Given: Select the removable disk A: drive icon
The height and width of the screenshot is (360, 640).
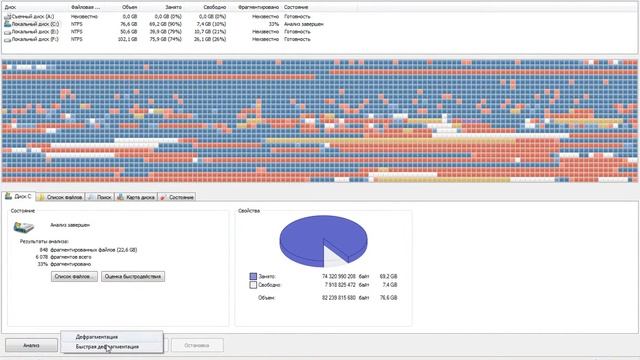Looking at the screenshot, I should (x=7, y=16).
